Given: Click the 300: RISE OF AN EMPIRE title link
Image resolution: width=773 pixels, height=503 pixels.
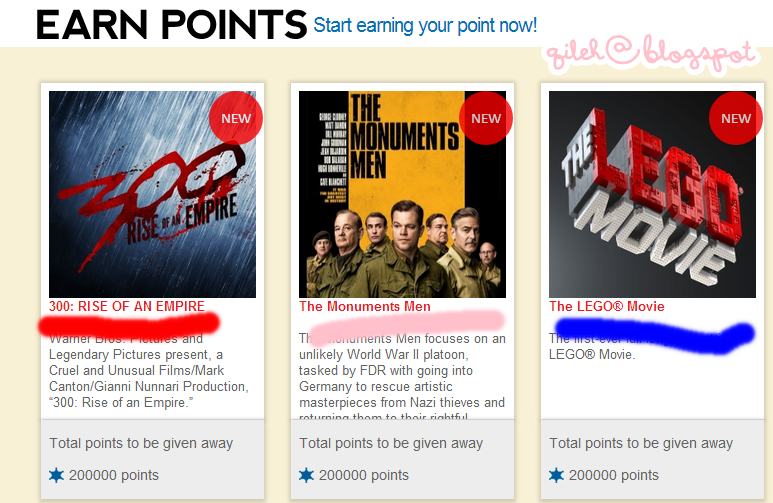Looking at the screenshot, I should pos(127,306).
